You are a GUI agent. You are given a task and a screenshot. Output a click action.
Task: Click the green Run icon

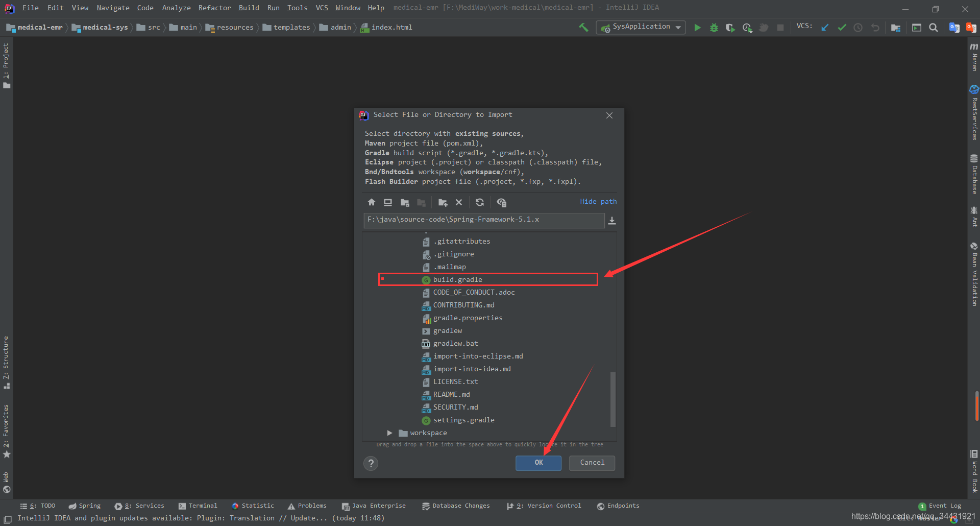(x=697, y=28)
